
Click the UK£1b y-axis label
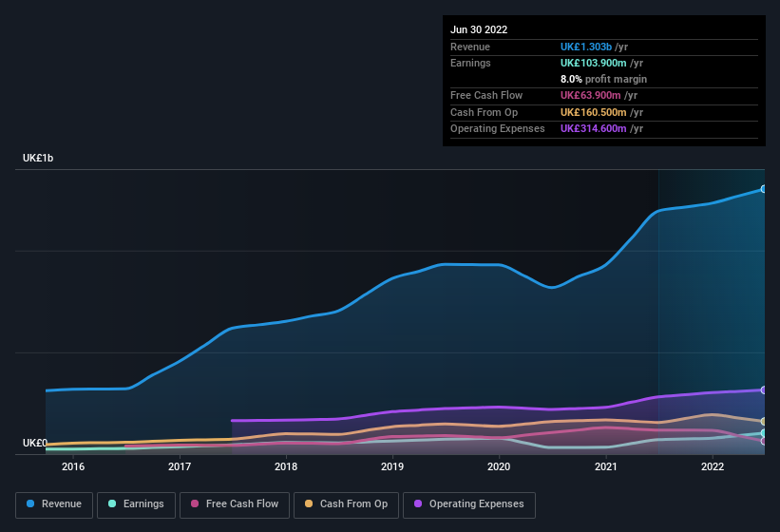38,158
